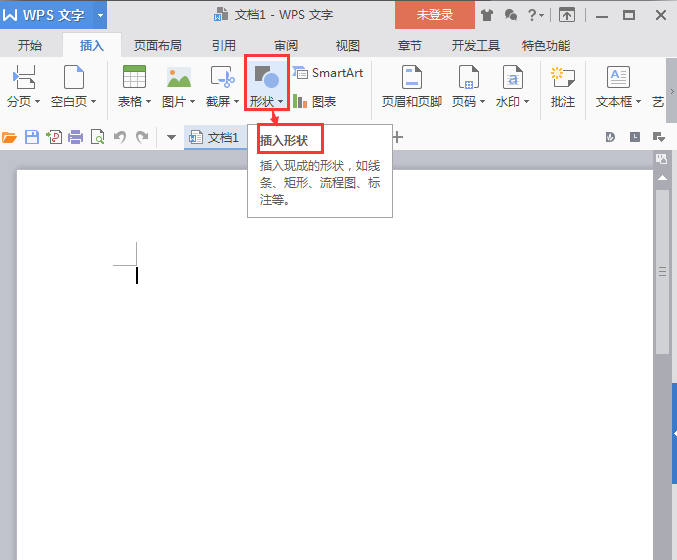
Task: Switch to the 开发工具 tab
Action: (475, 45)
